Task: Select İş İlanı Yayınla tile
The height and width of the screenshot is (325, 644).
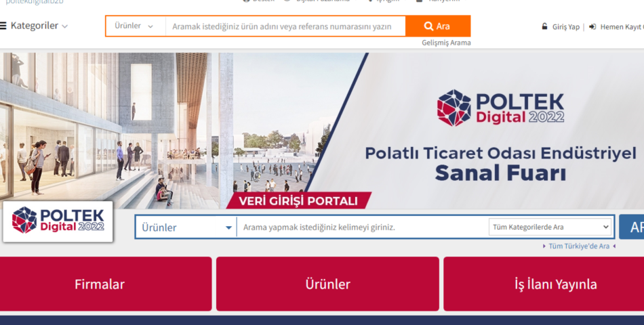Action: (x=544, y=284)
